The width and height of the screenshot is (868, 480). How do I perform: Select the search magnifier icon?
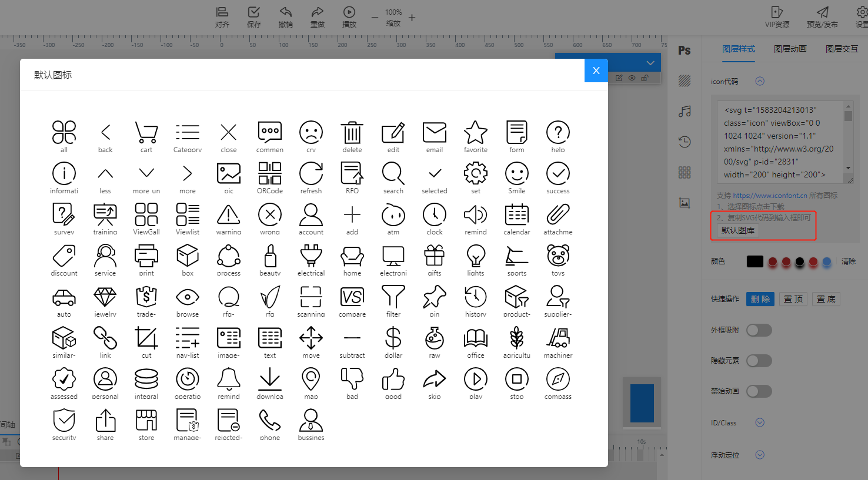point(393,174)
